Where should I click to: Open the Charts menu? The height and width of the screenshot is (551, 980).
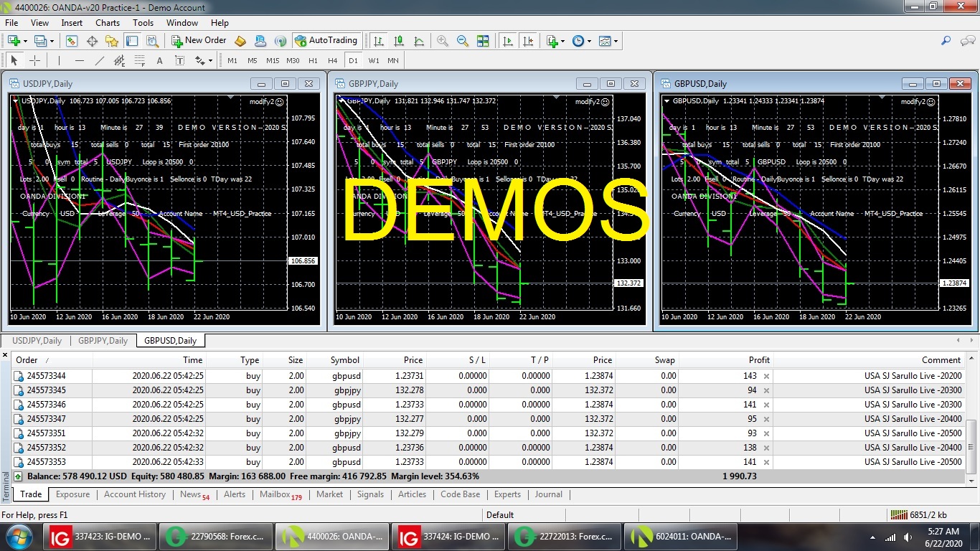coord(108,23)
